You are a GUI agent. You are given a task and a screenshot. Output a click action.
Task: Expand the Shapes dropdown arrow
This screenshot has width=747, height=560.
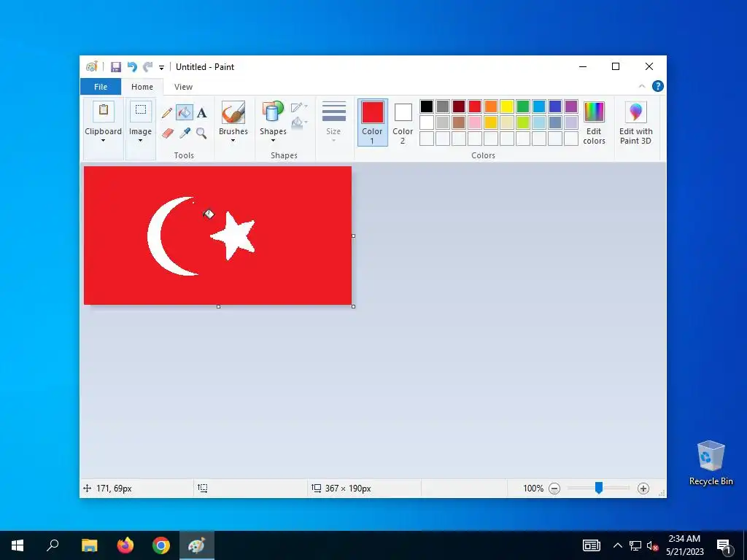coord(273,141)
